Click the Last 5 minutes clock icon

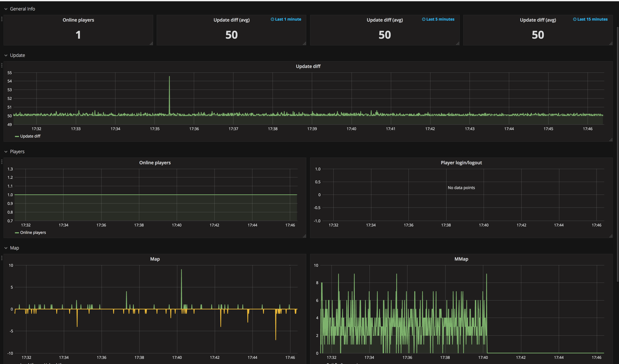423,19
